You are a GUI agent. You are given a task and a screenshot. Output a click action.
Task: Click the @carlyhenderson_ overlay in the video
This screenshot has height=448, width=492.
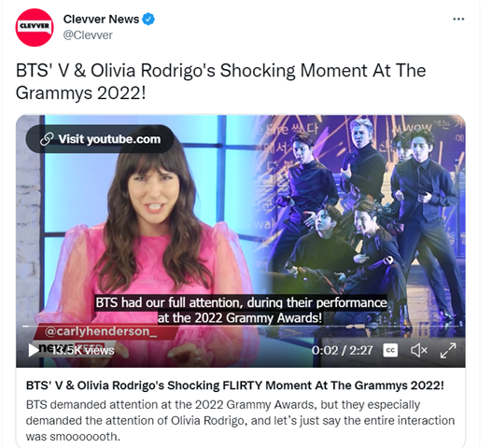pos(101,331)
